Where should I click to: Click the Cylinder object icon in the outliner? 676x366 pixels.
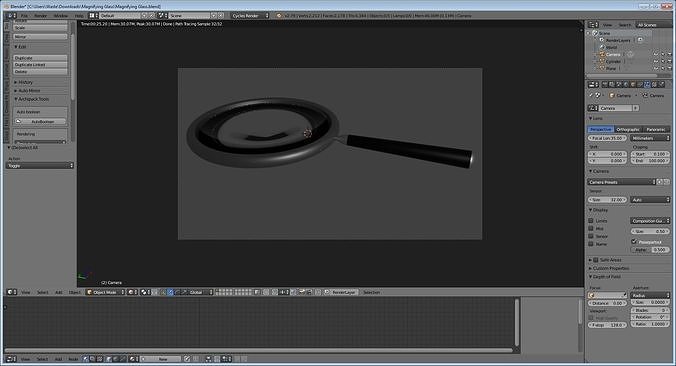(602, 61)
